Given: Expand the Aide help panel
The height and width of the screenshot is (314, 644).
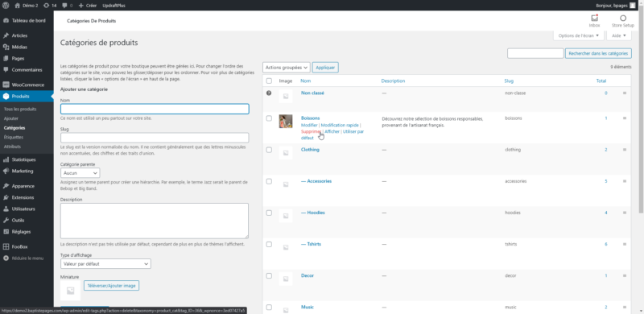Looking at the screenshot, I should click(x=618, y=35).
